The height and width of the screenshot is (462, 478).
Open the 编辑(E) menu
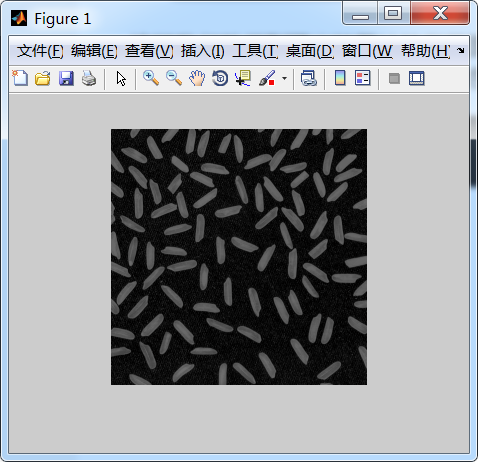click(x=94, y=51)
